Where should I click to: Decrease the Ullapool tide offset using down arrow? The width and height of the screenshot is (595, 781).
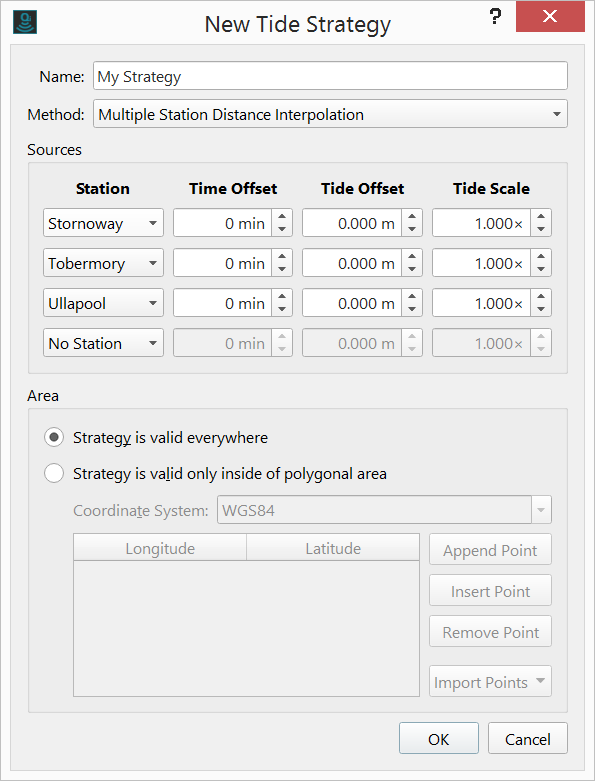[x=412, y=309]
